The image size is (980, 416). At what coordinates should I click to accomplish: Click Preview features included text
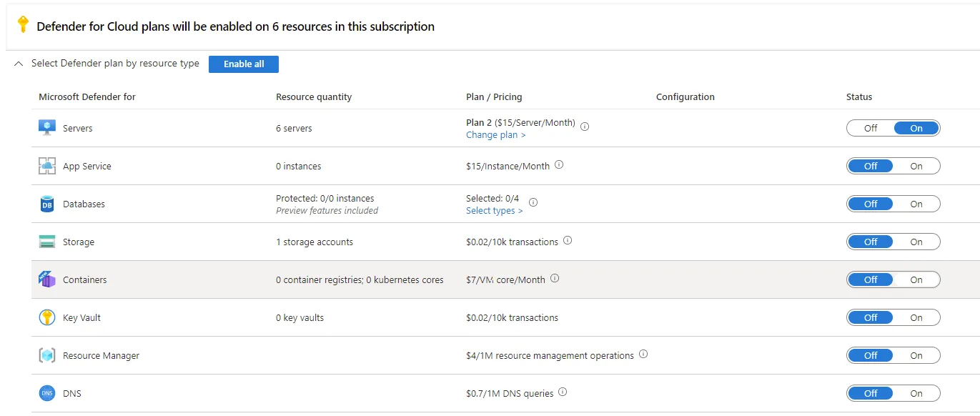click(x=327, y=211)
